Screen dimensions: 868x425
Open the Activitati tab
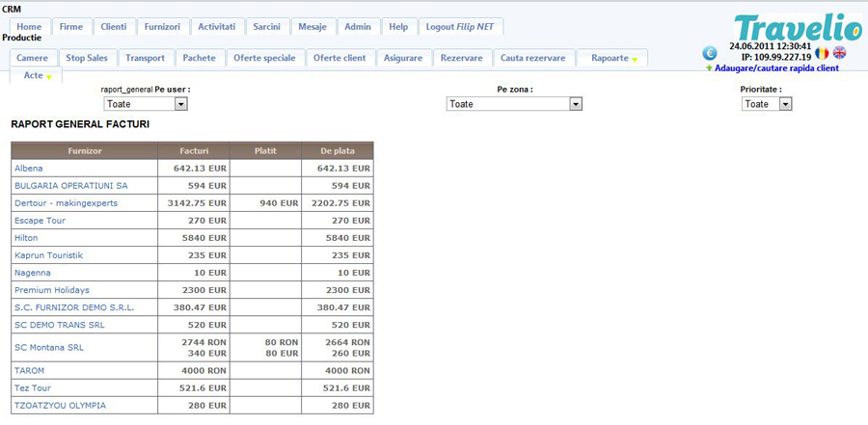[217, 27]
